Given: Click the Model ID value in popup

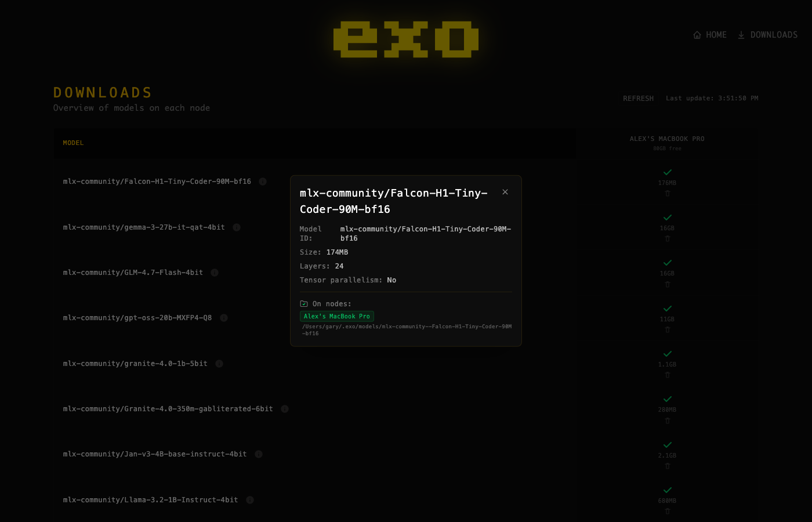Looking at the screenshot, I should point(426,234).
